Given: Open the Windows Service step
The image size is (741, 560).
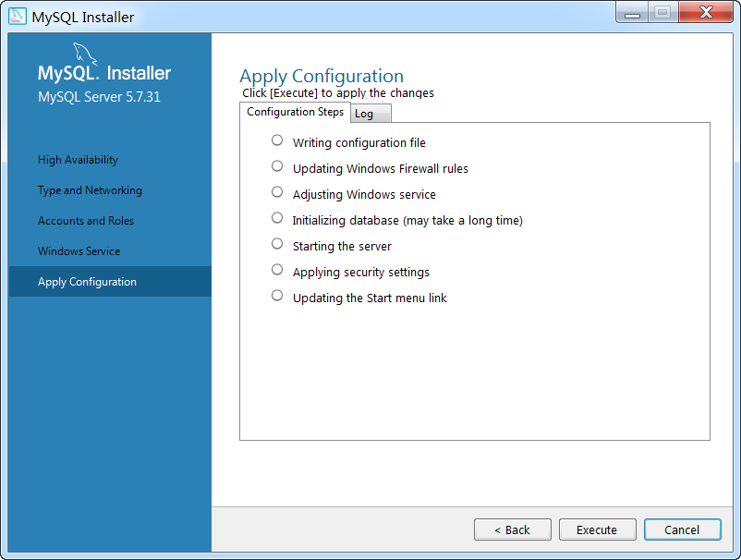Looking at the screenshot, I should [79, 251].
